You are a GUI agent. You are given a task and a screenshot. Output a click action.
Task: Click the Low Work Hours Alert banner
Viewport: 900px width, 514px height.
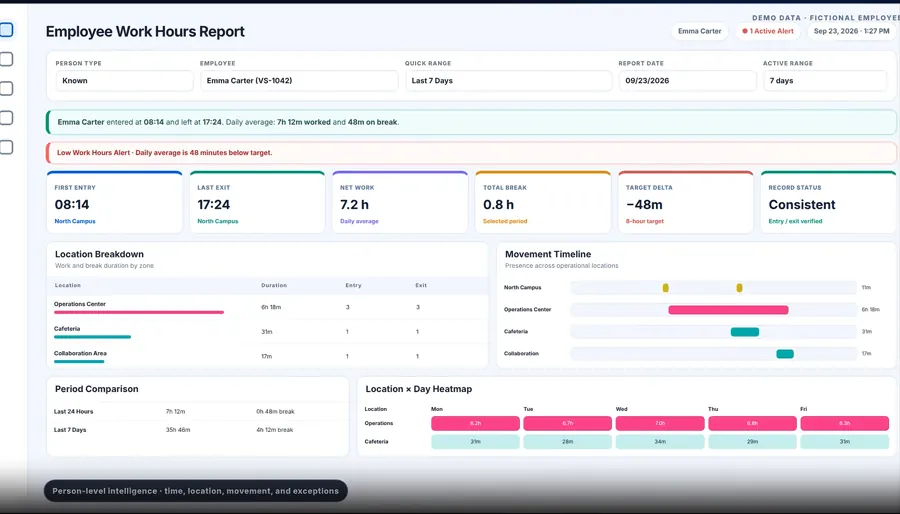coord(471,153)
